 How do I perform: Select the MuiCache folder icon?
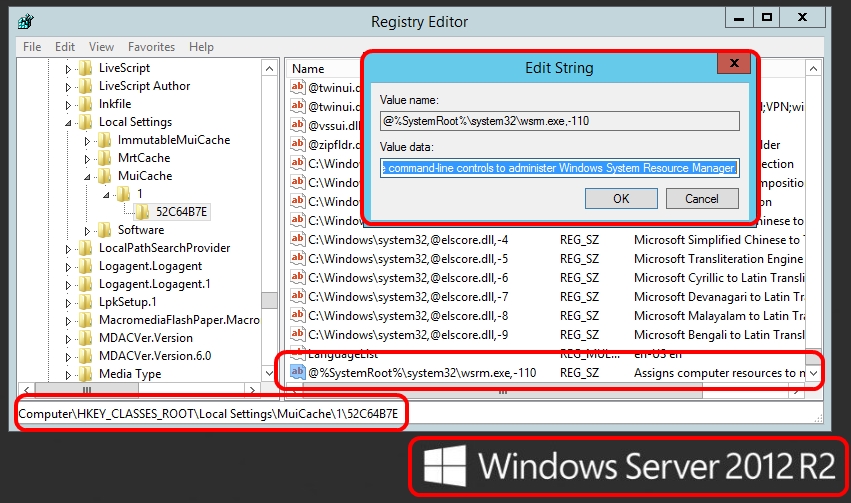coord(105,176)
